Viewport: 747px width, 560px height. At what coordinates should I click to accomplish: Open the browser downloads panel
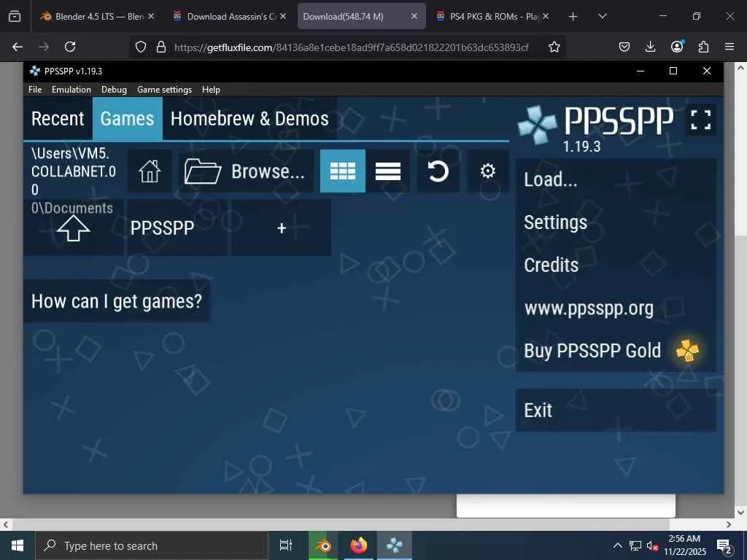pos(650,47)
